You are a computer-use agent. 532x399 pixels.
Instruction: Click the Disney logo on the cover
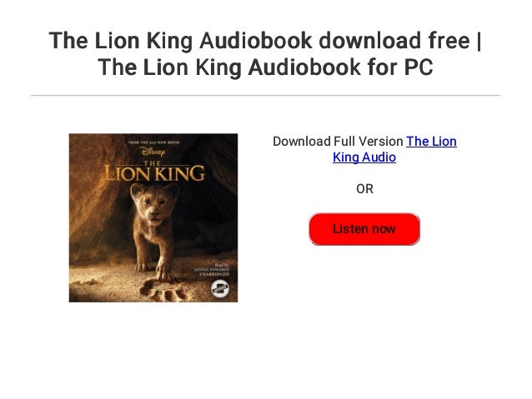153,152
